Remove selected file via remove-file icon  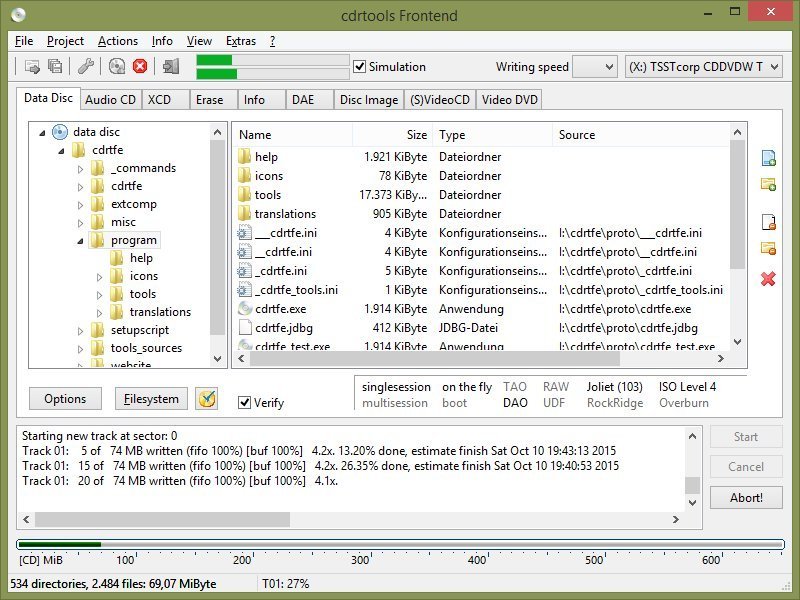767,222
